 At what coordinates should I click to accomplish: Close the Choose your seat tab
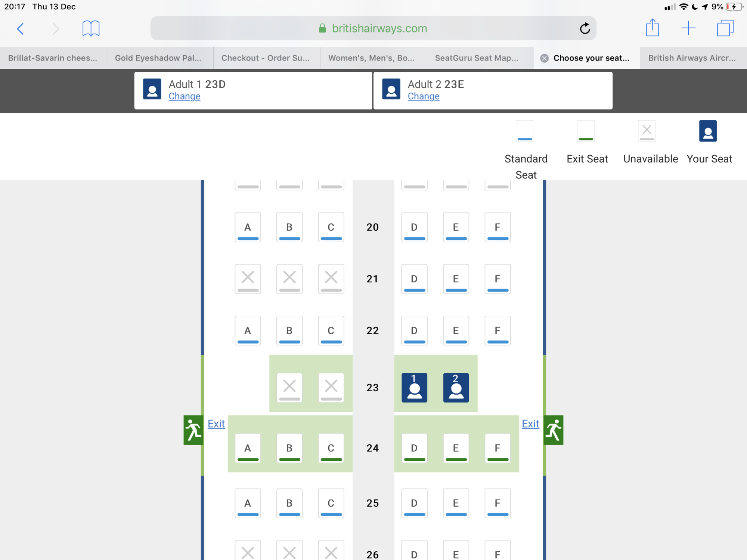click(545, 58)
